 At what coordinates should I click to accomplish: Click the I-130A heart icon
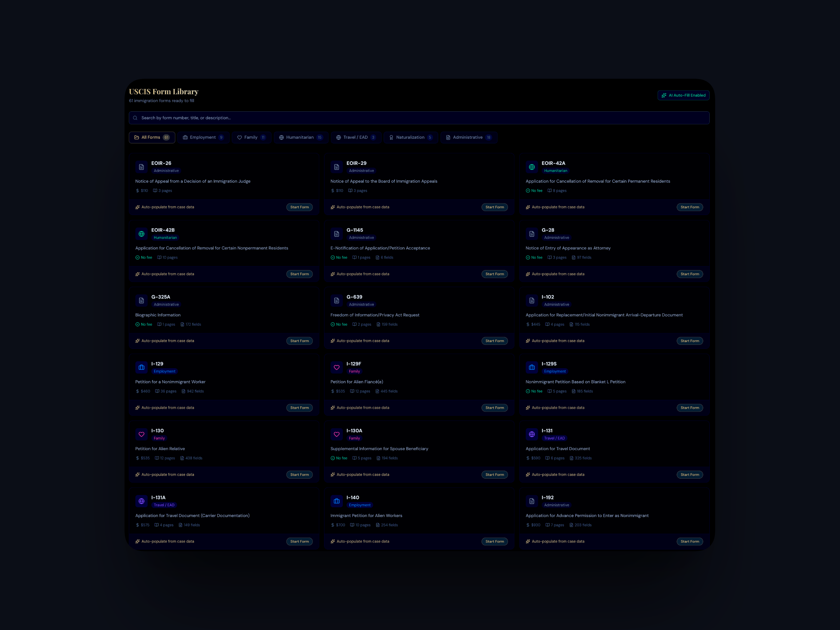(x=336, y=434)
